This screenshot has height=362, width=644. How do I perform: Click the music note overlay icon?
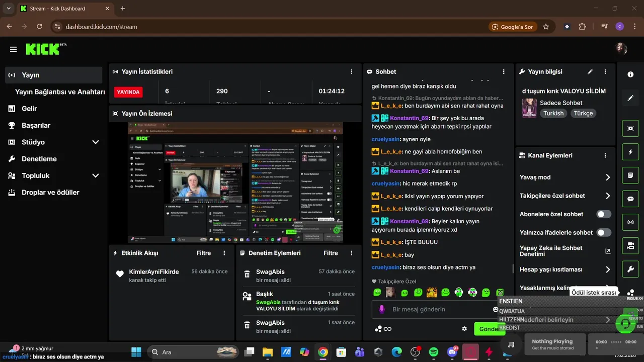point(511,345)
